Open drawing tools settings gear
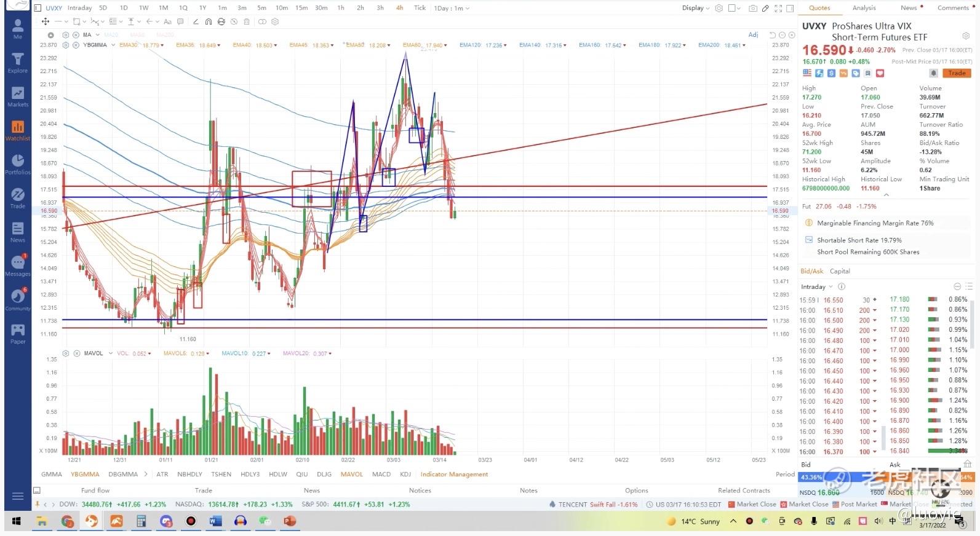This screenshot has width=980, height=536. 275,22
